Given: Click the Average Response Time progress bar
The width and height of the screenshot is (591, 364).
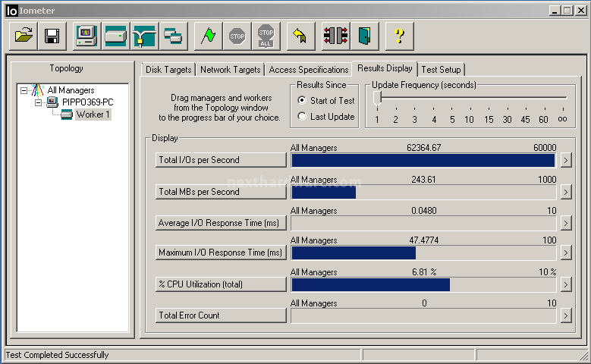Looking at the screenshot, I should [x=423, y=223].
